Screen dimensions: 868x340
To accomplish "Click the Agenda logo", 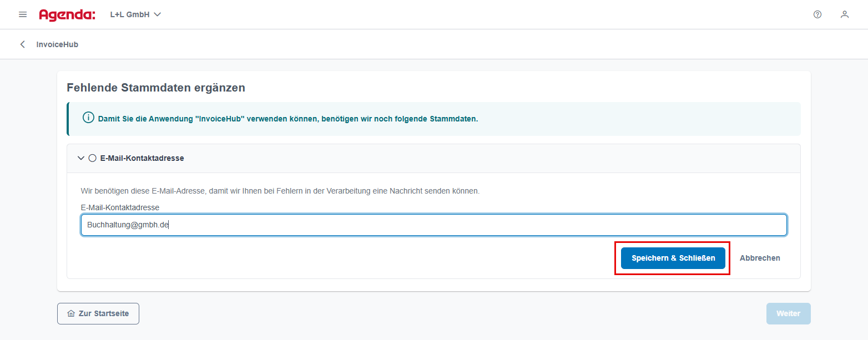I will [67, 15].
